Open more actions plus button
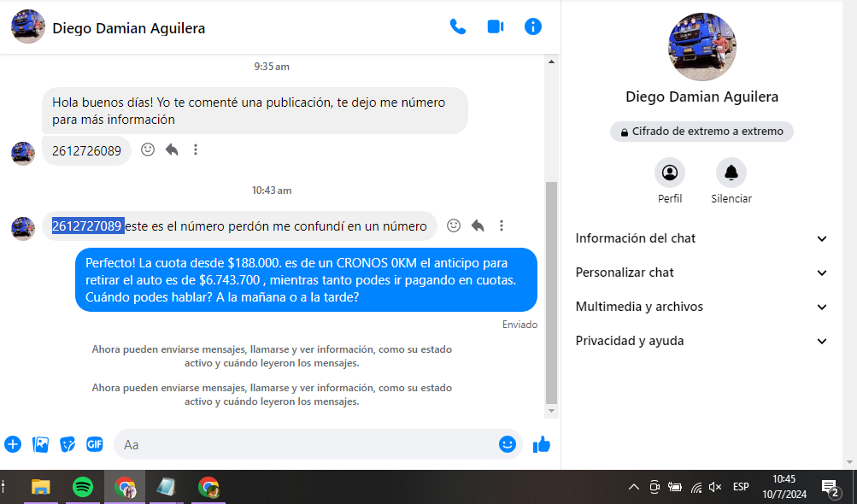The width and height of the screenshot is (857, 504). pyautogui.click(x=13, y=444)
